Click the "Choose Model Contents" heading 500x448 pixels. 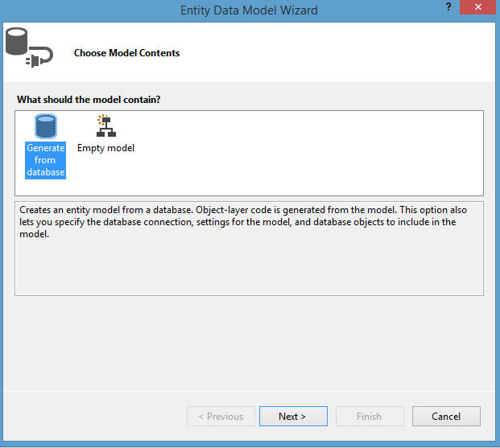126,53
